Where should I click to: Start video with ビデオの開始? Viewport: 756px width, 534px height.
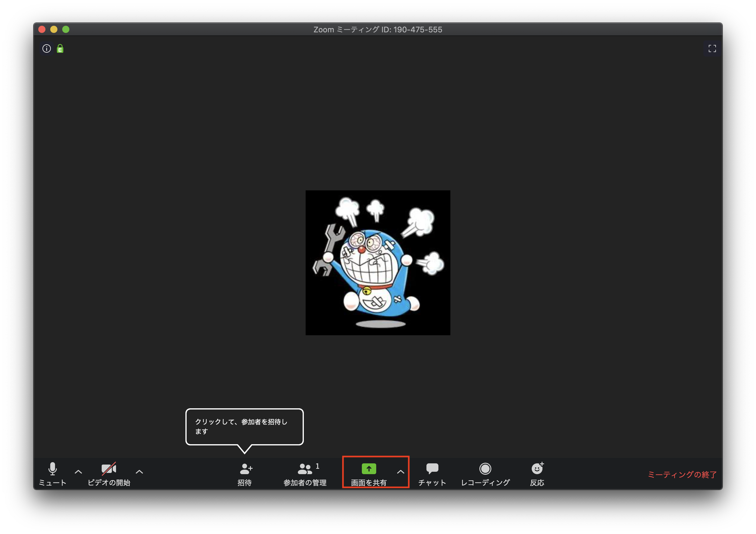point(109,474)
